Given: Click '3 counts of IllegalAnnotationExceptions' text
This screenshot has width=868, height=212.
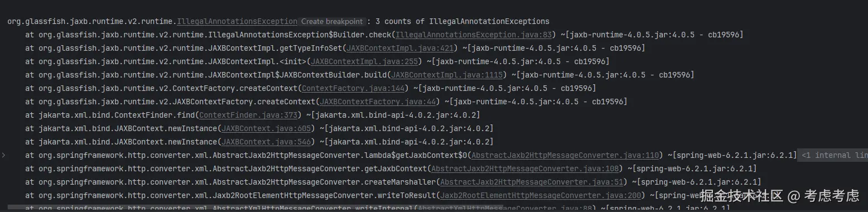Looking at the screenshot, I should 462,22.
